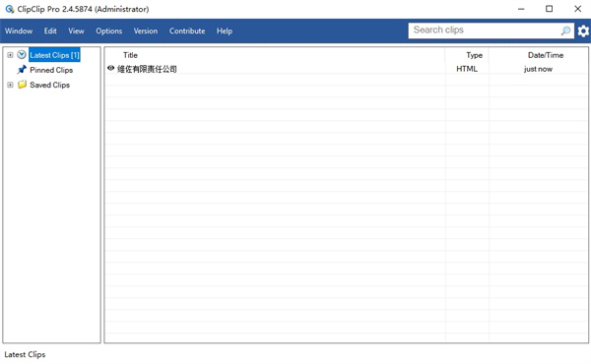Select the Saved Clips folder
The width and height of the screenshot is (591, 364).
point(50,85)
